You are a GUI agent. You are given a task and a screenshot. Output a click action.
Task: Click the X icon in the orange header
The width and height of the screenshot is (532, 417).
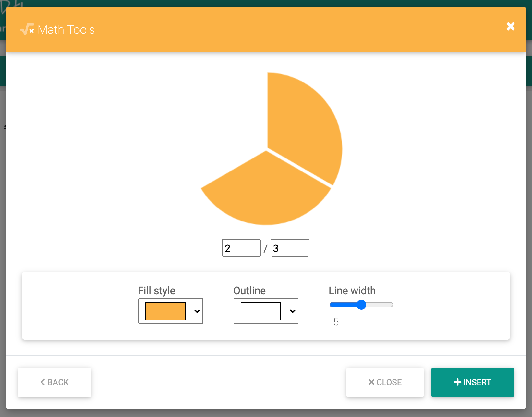(x=511, y=26)
